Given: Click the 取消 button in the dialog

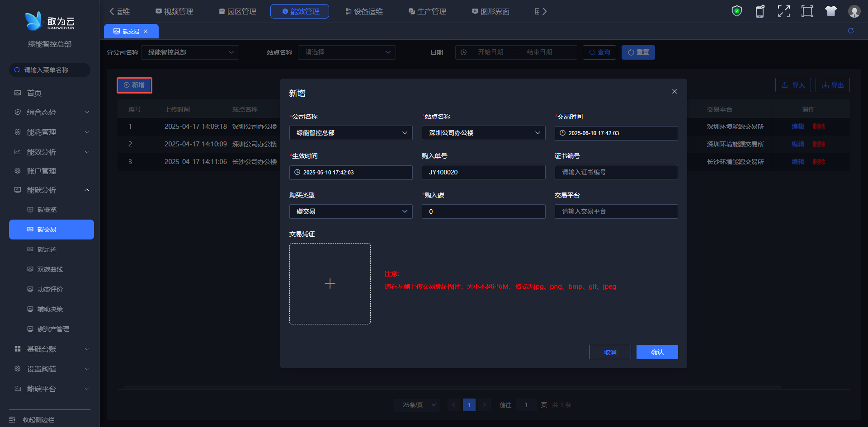Looking at the screenshot, I should 610,352.
